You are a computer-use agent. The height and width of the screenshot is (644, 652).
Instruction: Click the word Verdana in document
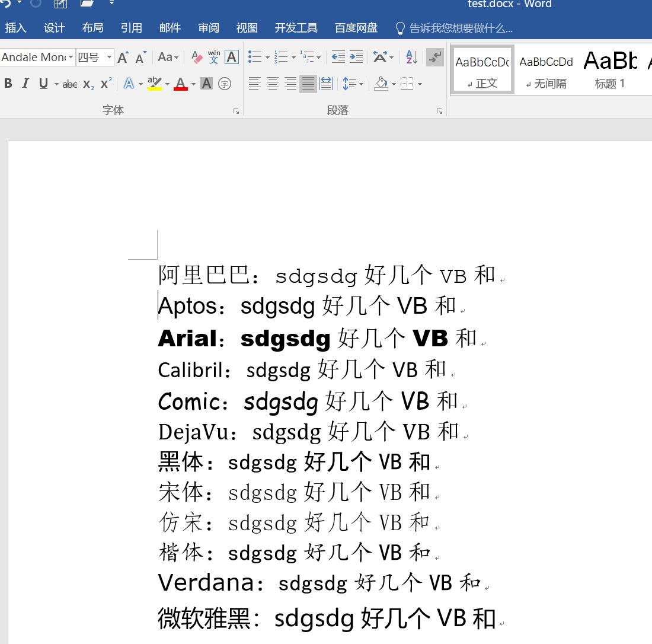click(x=206, y=582)
